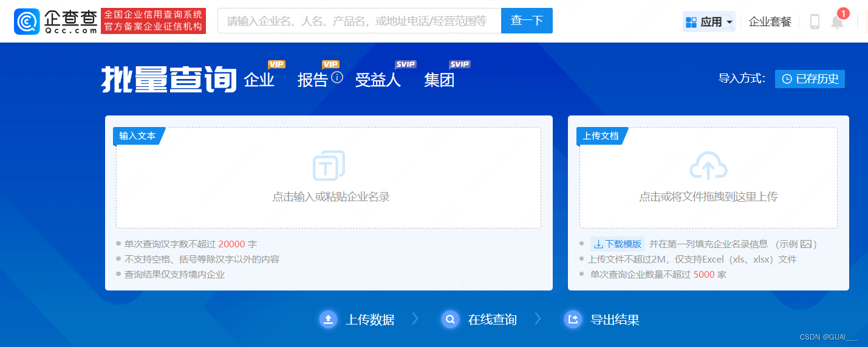This screenshot has height=347, width=868.
Task: Click the 点击输入或粘贴企业名录 text area
Action: pyautogui.click(x=329, y=177)
